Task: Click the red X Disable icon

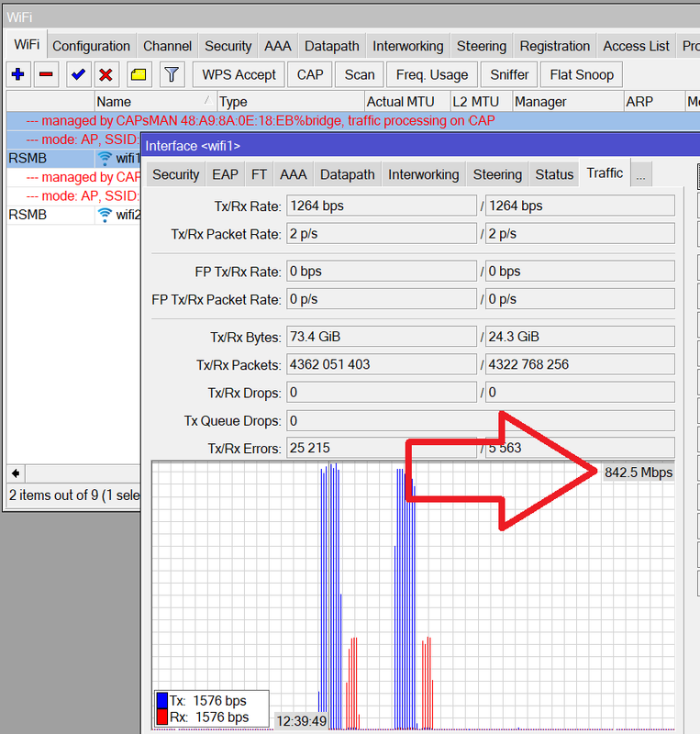Action: point(106,74)
